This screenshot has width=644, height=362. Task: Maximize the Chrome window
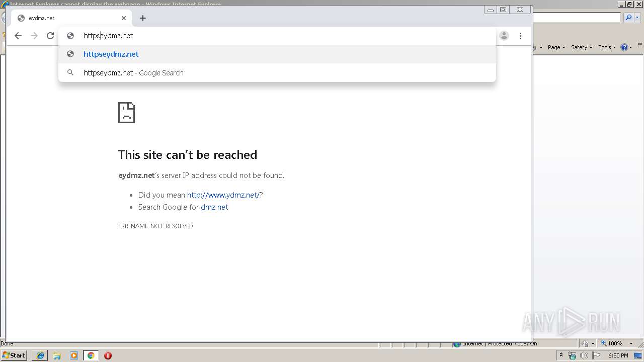(x=503, y=10)
